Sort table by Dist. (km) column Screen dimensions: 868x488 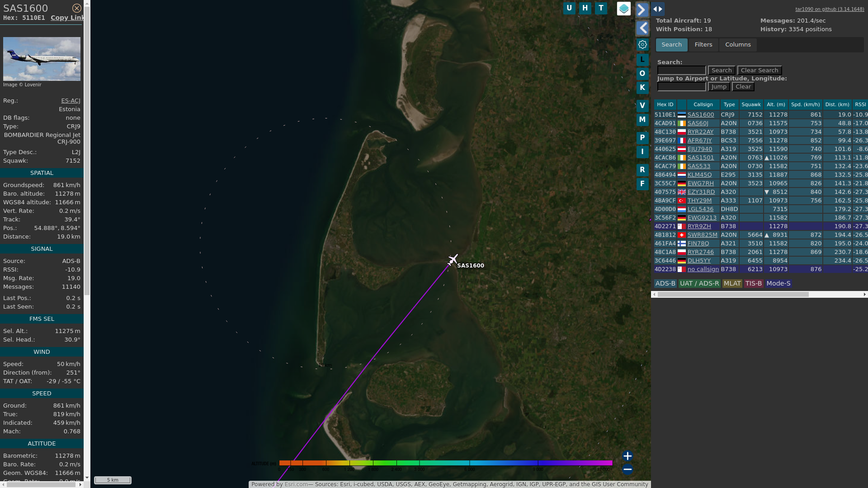coord(837,105)
